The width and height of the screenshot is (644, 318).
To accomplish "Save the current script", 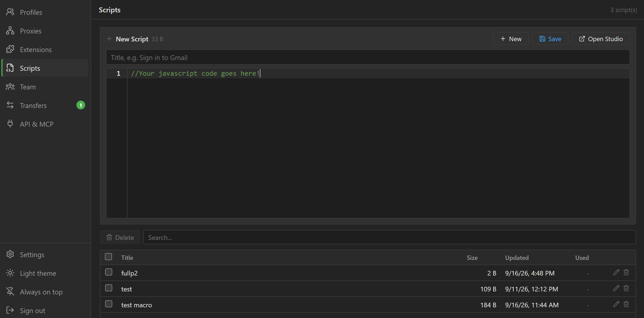I will point(550,39).
